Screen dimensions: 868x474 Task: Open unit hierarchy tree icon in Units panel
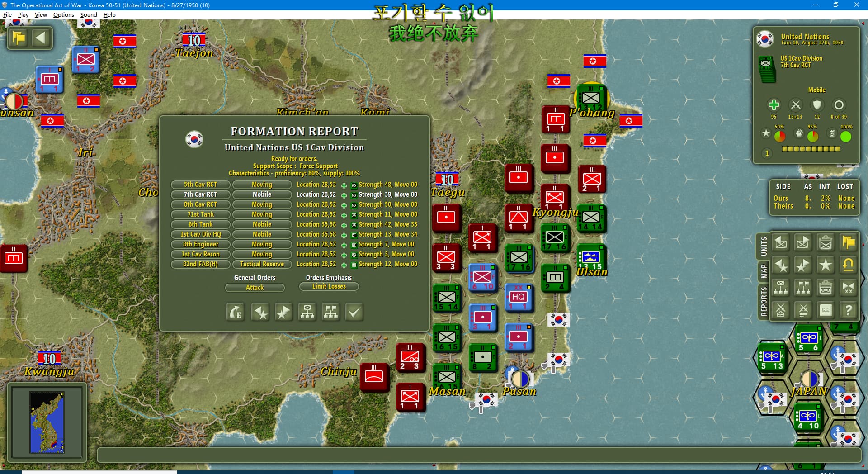tap(781, 288)
